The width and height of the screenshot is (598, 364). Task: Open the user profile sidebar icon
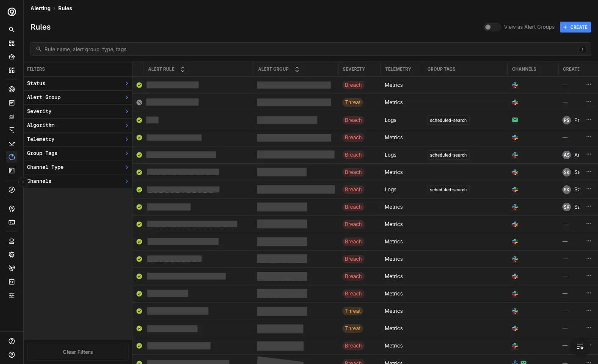coord(12,355)
